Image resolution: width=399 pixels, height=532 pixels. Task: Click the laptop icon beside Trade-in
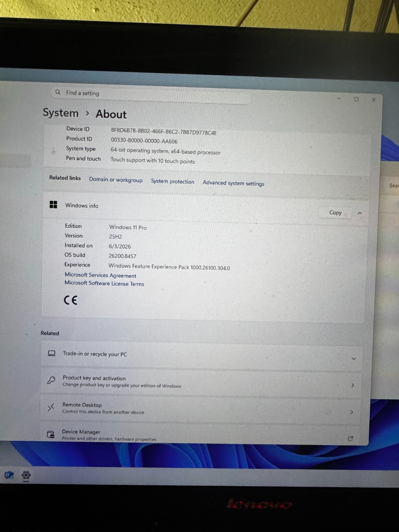coord(52,353)
